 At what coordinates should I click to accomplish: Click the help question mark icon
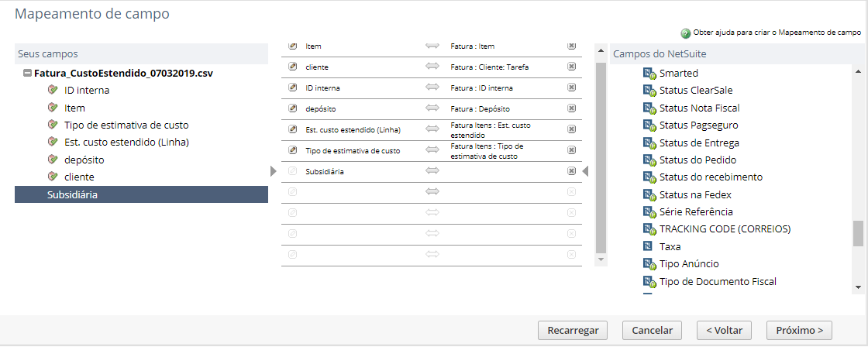[x=686, y=33]
